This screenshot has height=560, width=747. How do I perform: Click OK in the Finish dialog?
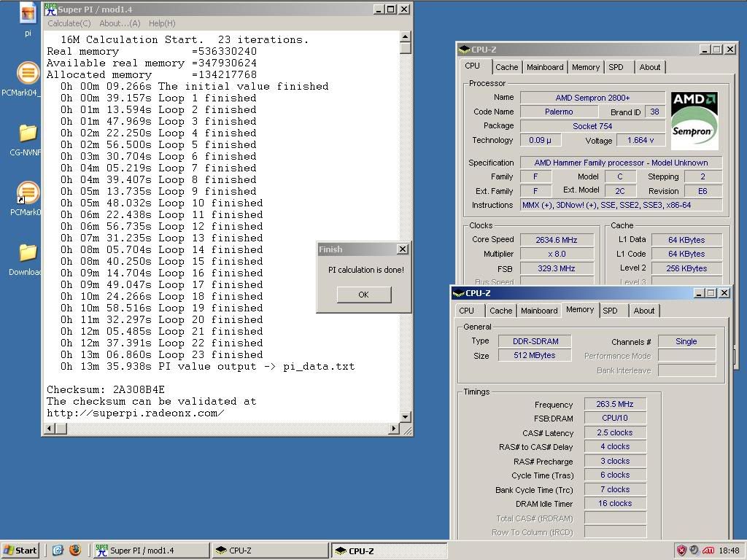coord(364,295)
